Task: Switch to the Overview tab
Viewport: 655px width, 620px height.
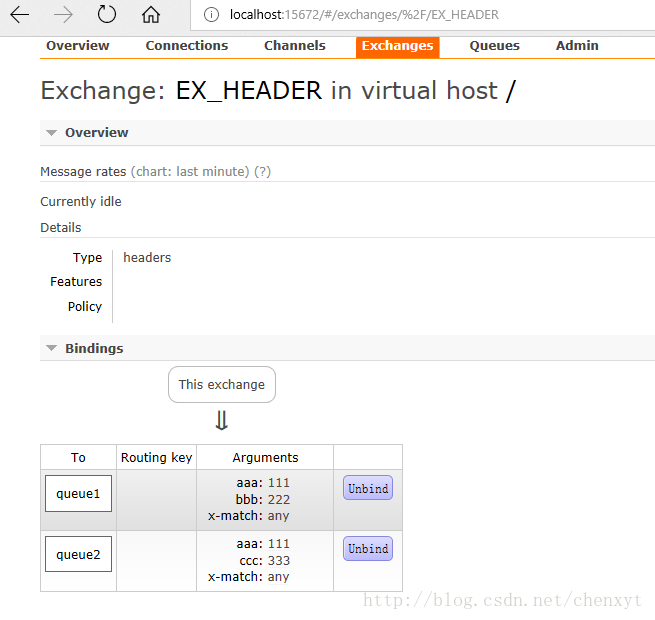Action: tap(78, 46)
